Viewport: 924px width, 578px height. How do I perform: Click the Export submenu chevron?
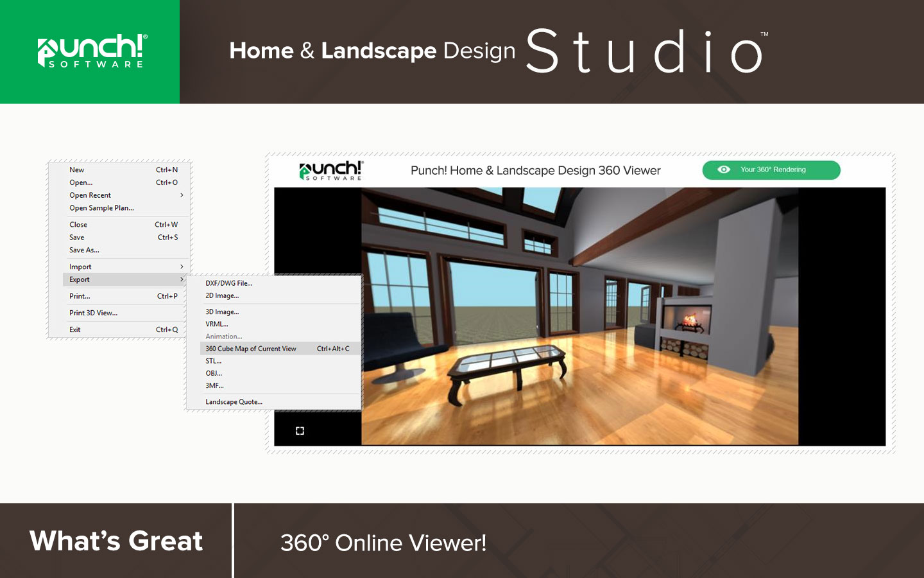(182, 279)
